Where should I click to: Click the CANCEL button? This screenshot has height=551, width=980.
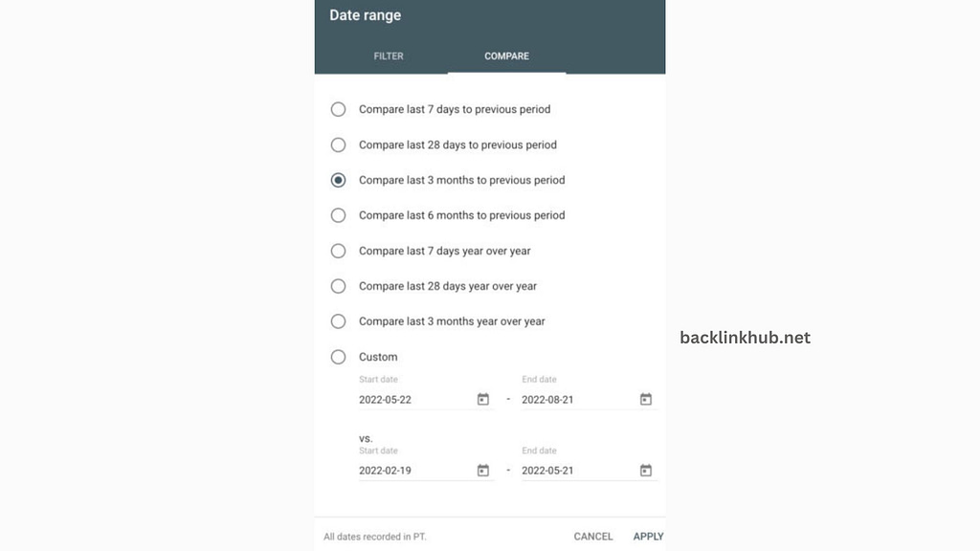593,537
